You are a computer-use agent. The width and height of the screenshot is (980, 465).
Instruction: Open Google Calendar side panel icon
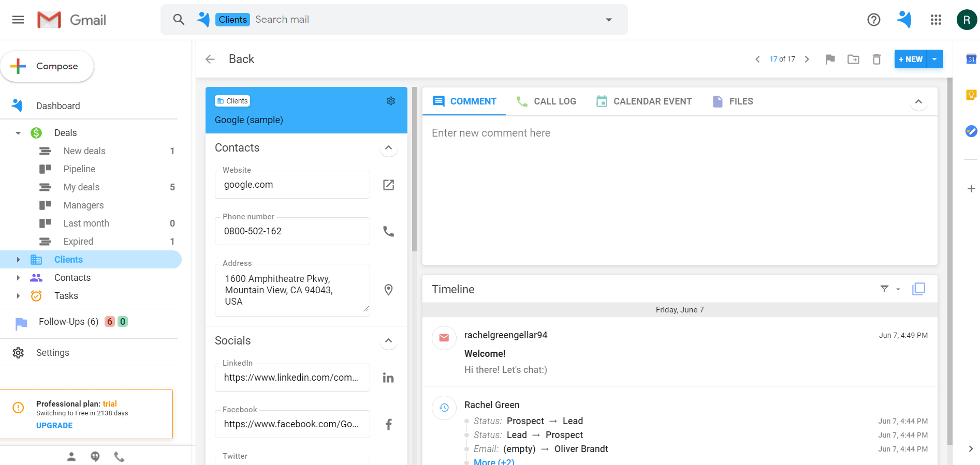click(x=971, y=59)
